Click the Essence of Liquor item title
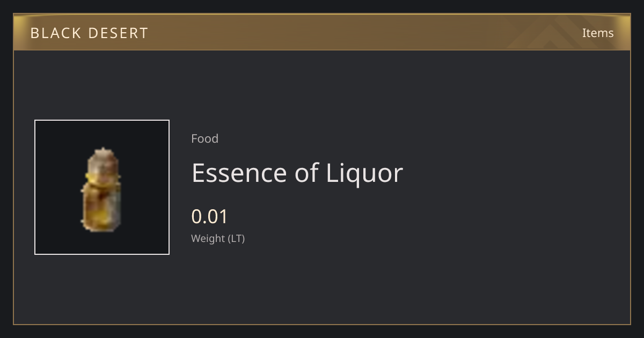Screen dimensions: 644x338 pyautogui.click(x=297, y=173)
